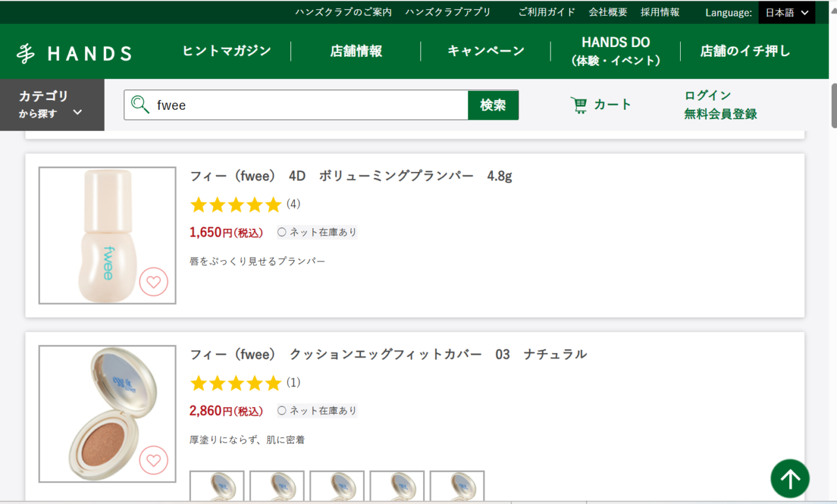Click ネット在庫あり on the plumper item
Screen dimensions: 837x504
click(317, 232)
